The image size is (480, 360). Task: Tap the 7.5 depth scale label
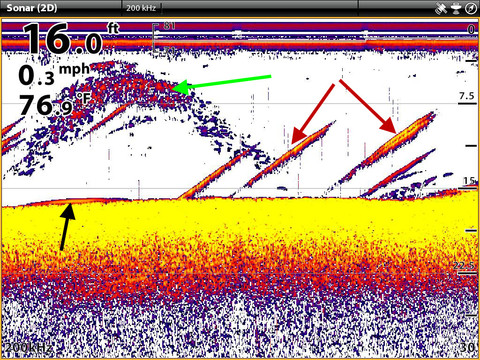tap(466, 96)
